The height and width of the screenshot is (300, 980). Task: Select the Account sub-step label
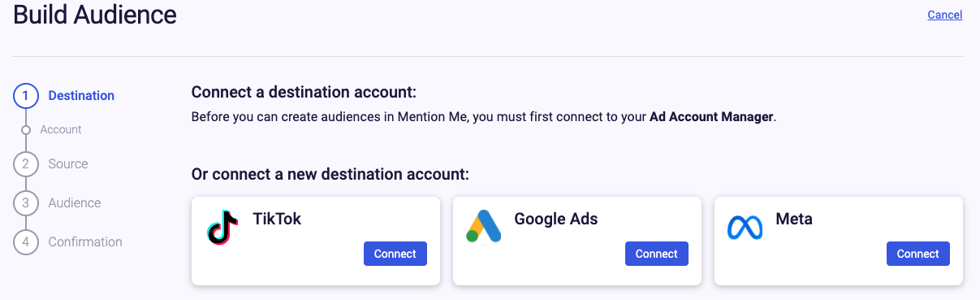coord(61,130)
